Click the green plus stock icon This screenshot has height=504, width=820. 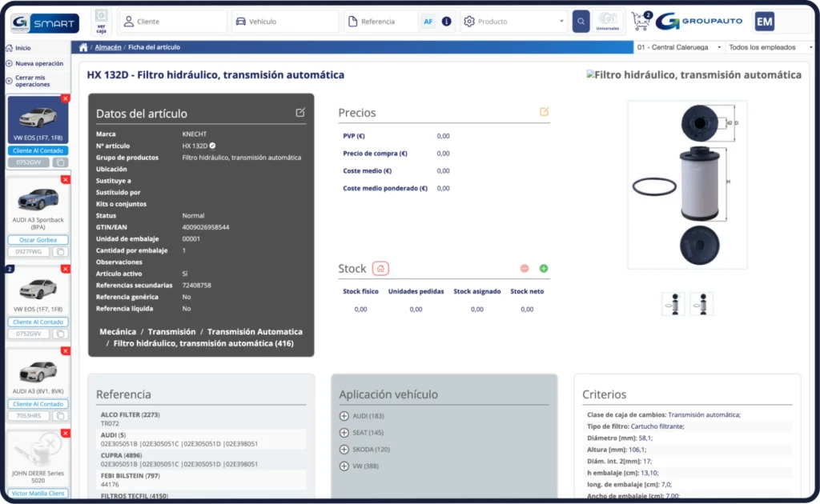point(544,269)
